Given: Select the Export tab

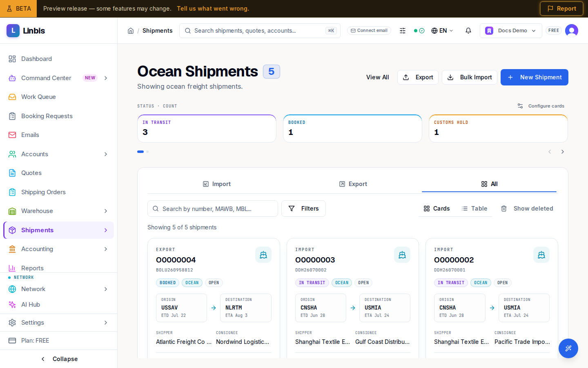Looking at the screenshot, I should 353,184.
